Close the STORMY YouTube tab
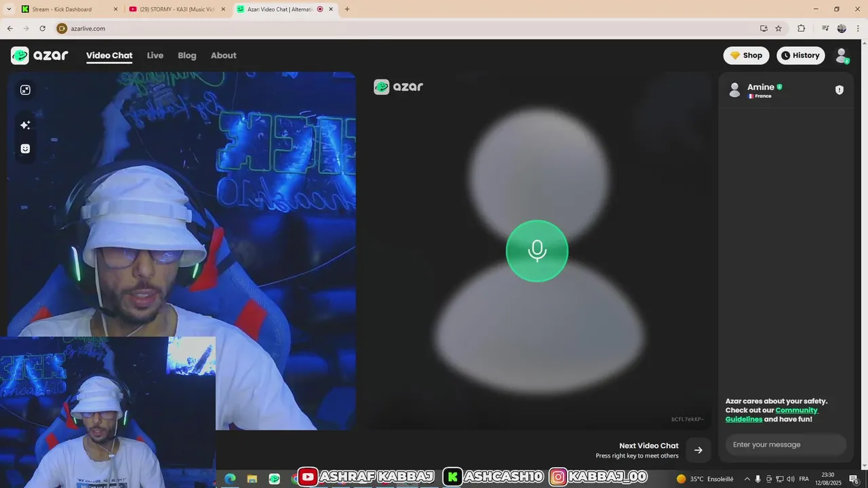The height and width of the screenshot is (488, 868). coord(223,9)
